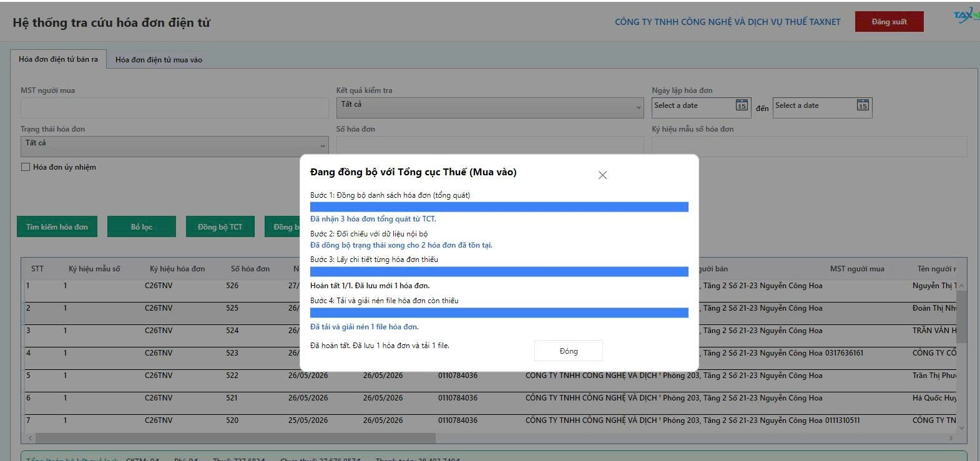This screenshot has height=461, width=980.
Task: Click buyer tax code 0111310511
Action: [x=842, y=420]
